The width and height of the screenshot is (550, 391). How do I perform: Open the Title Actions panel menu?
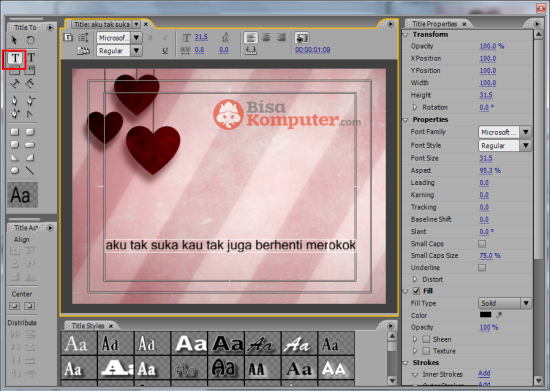[50, 228]
